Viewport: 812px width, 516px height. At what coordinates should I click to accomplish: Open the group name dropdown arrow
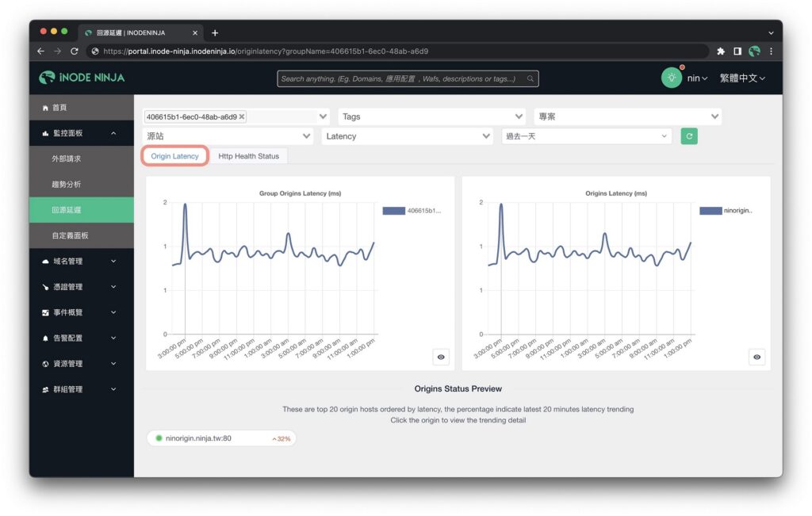pos(324,117)
